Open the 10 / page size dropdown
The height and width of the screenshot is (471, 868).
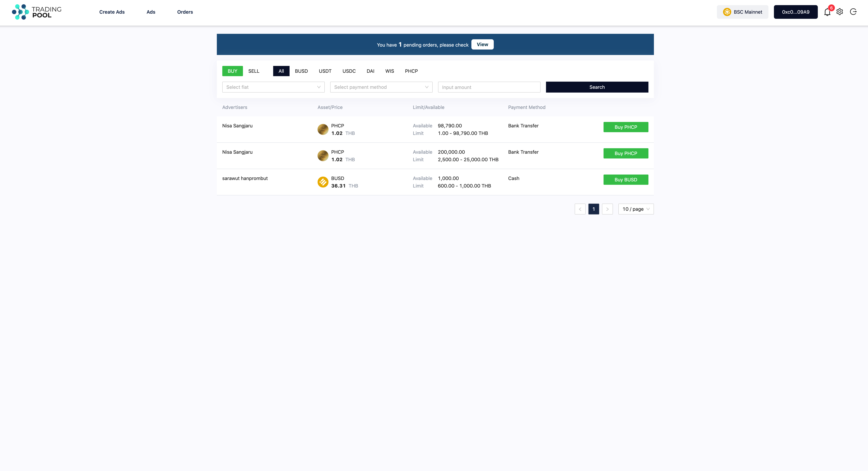(x=635, y=209)
